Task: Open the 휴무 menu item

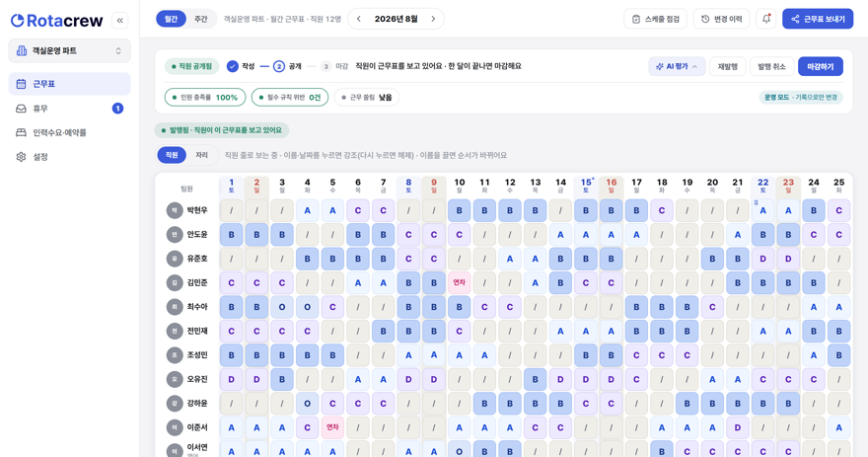Action: 70,109
